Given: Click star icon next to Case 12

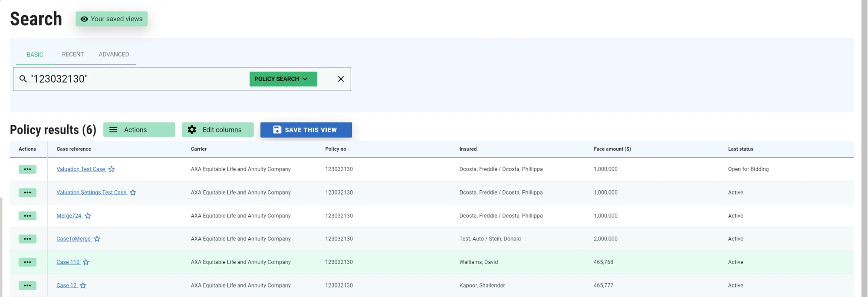Looking at the screenshot, I should pos(83,286).
